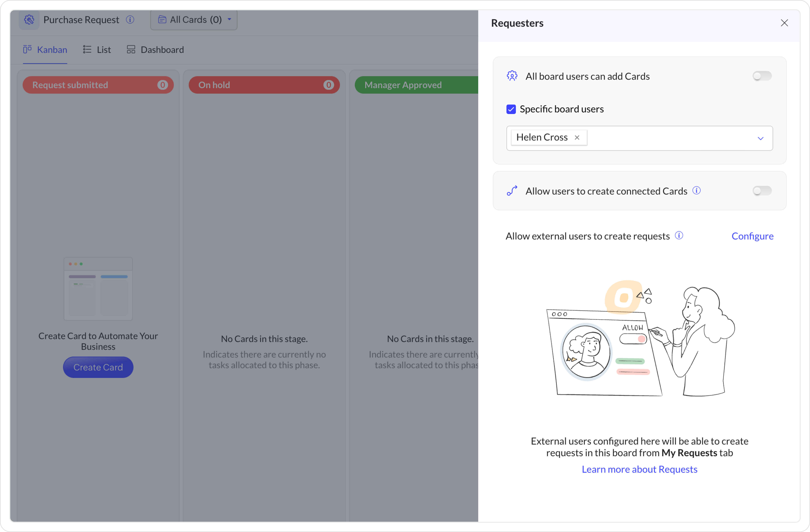
Task: Uncheck Specific board users checkbox
Action: [511, 109]
